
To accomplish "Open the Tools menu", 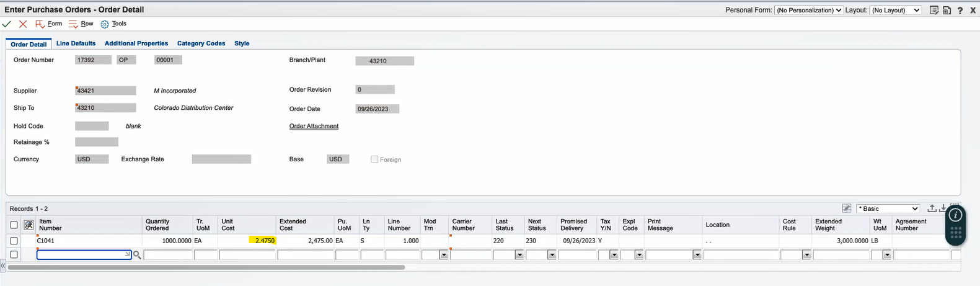I will (113, 24).
